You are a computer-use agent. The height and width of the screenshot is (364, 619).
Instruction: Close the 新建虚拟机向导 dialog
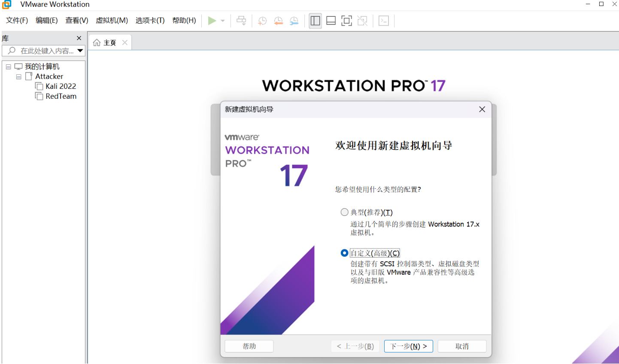click(482, 109)
